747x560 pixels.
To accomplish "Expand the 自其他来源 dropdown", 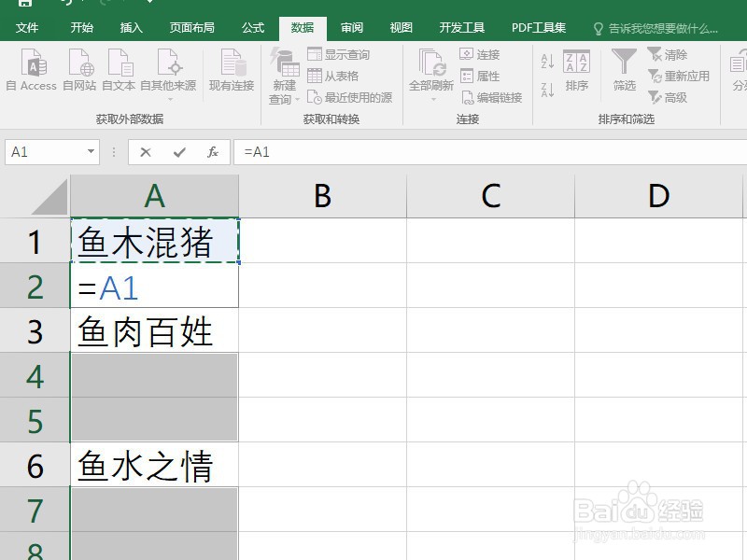I will tap(171, 99).
